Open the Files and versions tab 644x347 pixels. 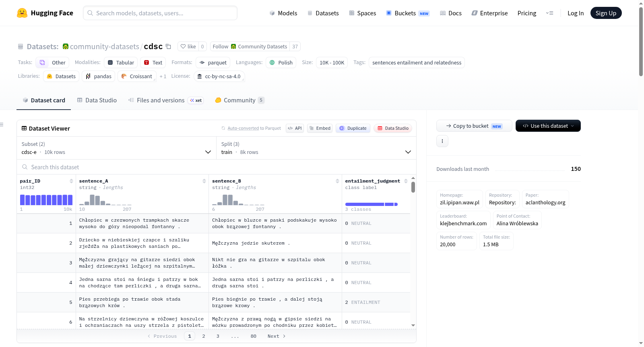pos(166,100)
